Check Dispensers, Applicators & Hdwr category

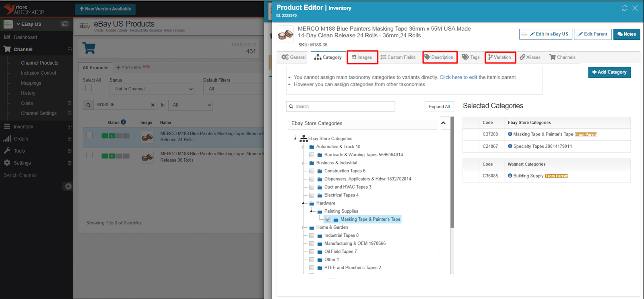pyautogui.click(x=312, y=179)
